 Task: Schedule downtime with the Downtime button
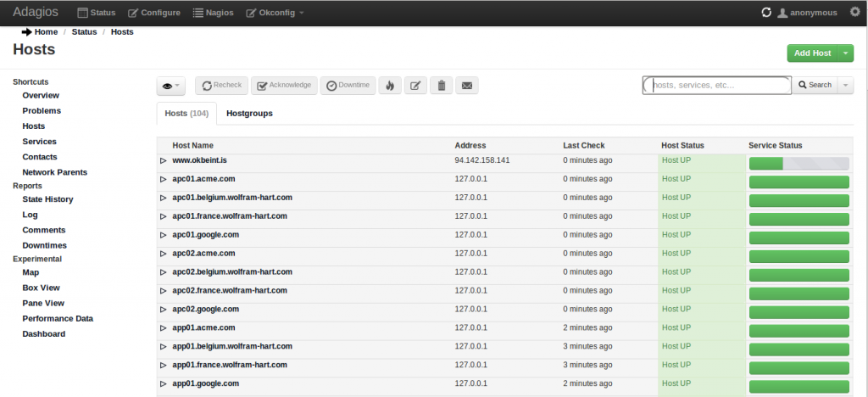click(348, 86)
